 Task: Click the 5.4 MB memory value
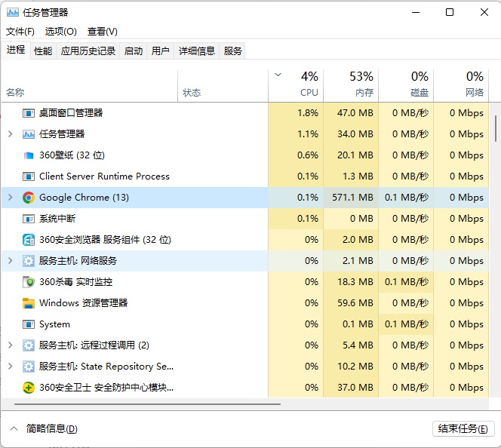(358, 345)
